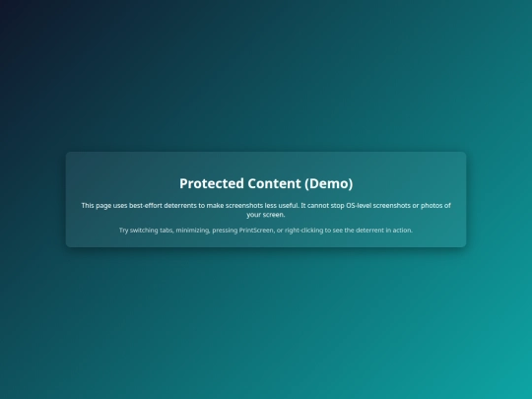This screenshot has height=399, width=532.
Task: Click "It cannot stop" in the description
Action: coord(322,205)
